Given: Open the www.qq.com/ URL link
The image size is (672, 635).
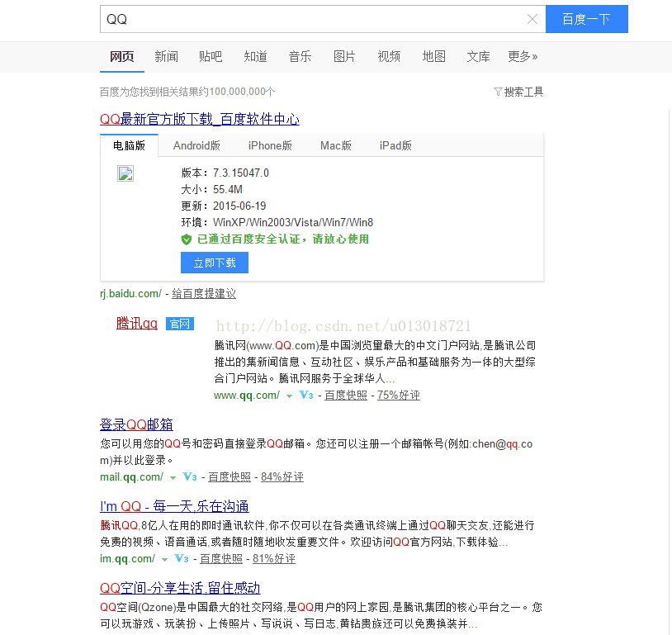Looking at the screenshot, I should coord(247,396).
